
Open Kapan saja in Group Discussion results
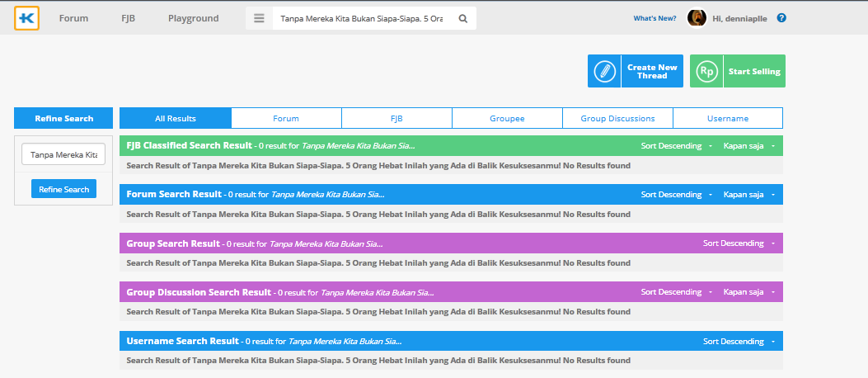point(748,291)
